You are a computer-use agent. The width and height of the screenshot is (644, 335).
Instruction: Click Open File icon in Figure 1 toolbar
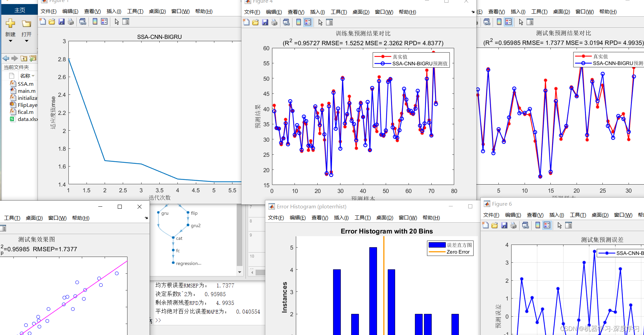coord(52,22)
